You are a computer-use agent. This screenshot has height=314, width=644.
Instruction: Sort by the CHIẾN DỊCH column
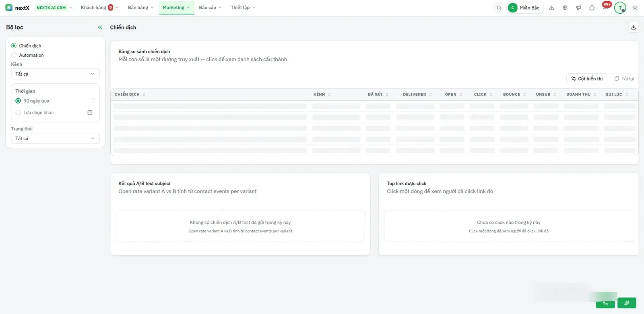(130, 95)
